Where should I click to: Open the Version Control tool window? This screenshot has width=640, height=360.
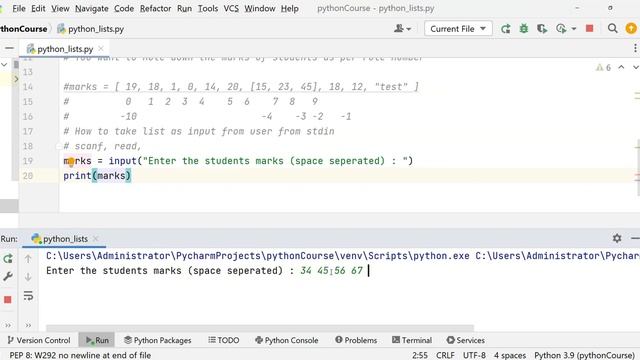(39, 340)
